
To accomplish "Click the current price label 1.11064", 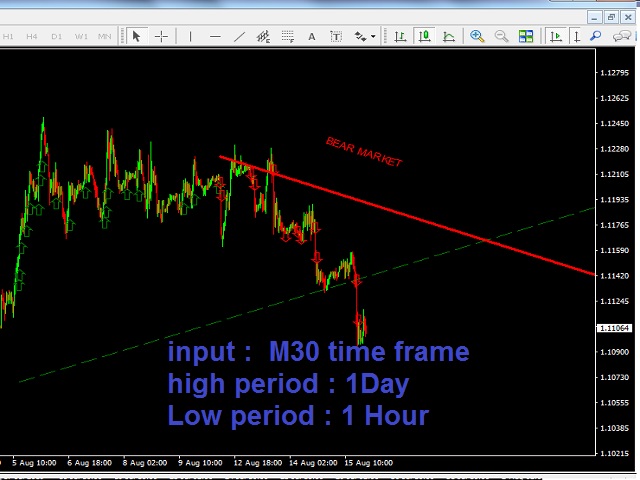I will click(x=615, y=328).
